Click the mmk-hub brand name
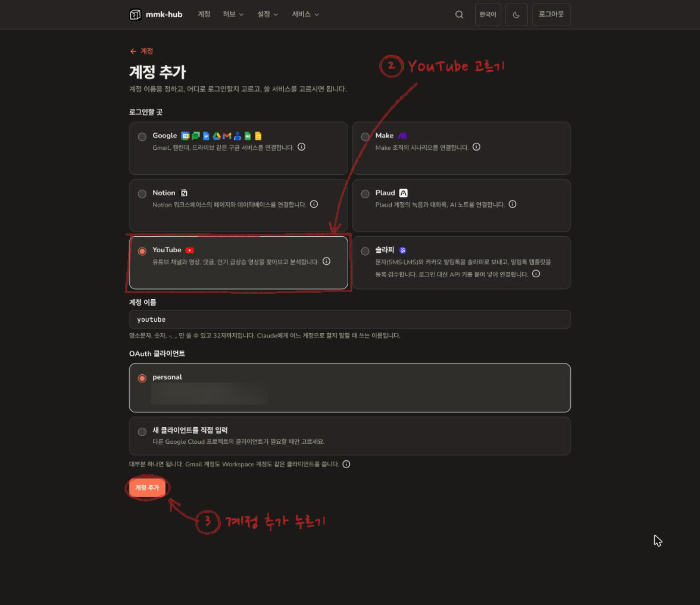700x605 pixels. tap(164, 14)
